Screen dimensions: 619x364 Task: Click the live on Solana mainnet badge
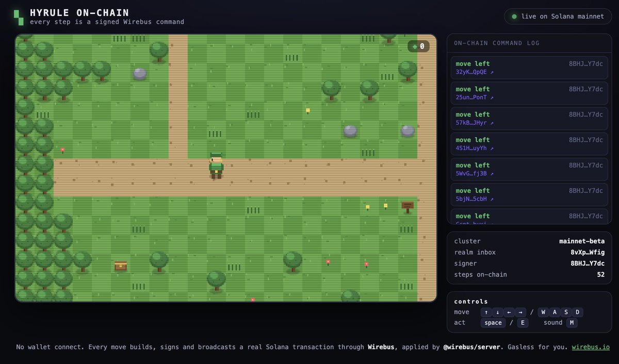click(558, 16)
